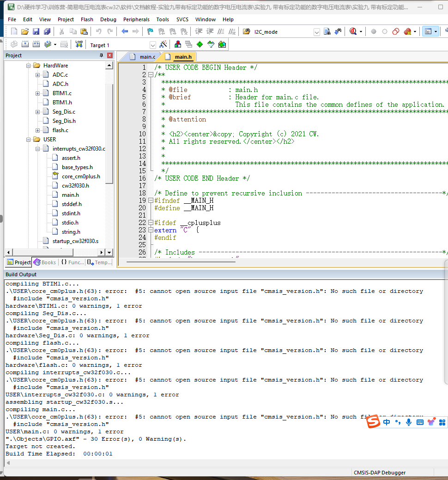Click the I2C_mode find text field
The width and height of the screenshot is (448, 480).
(x=283, y=32)
